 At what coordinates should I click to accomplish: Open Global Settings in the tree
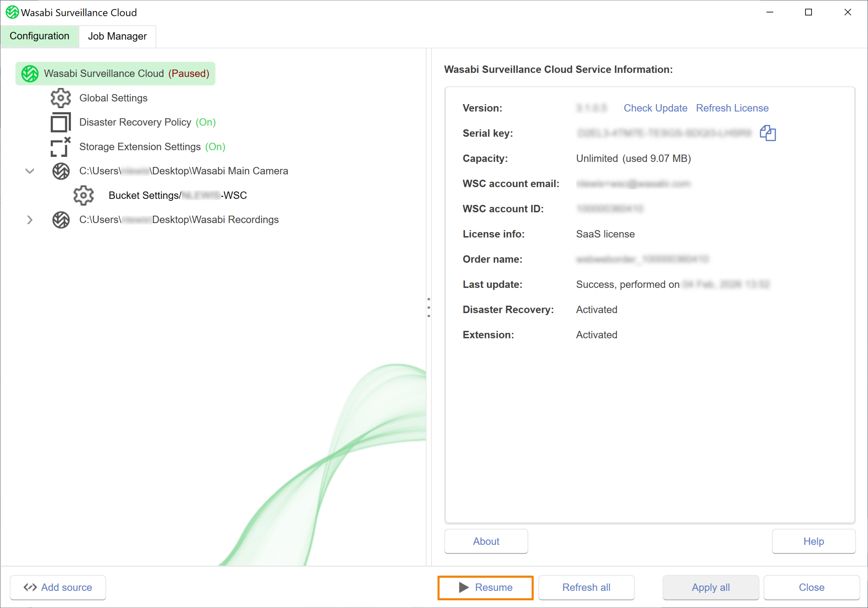[113, 98]
